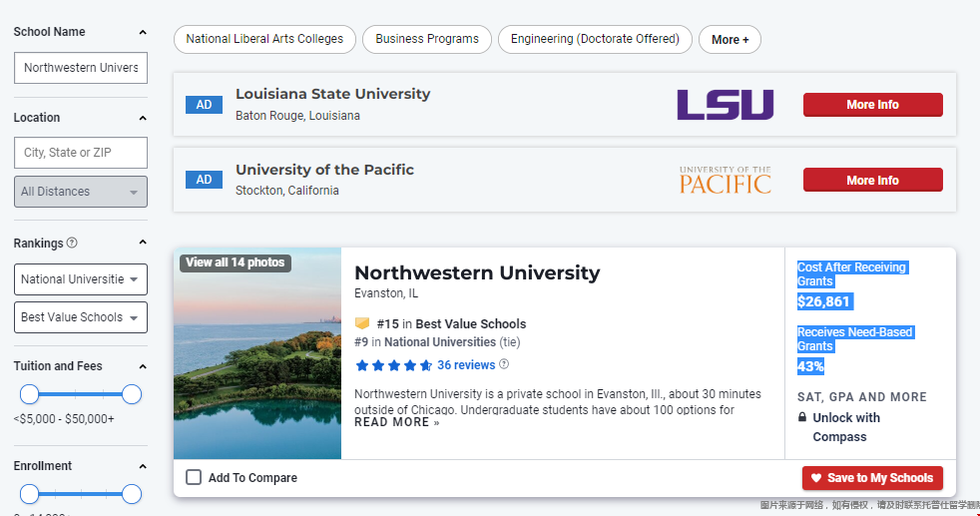Click the University of the Pacific logo
The image size is (980, 516).
[725, 180]
